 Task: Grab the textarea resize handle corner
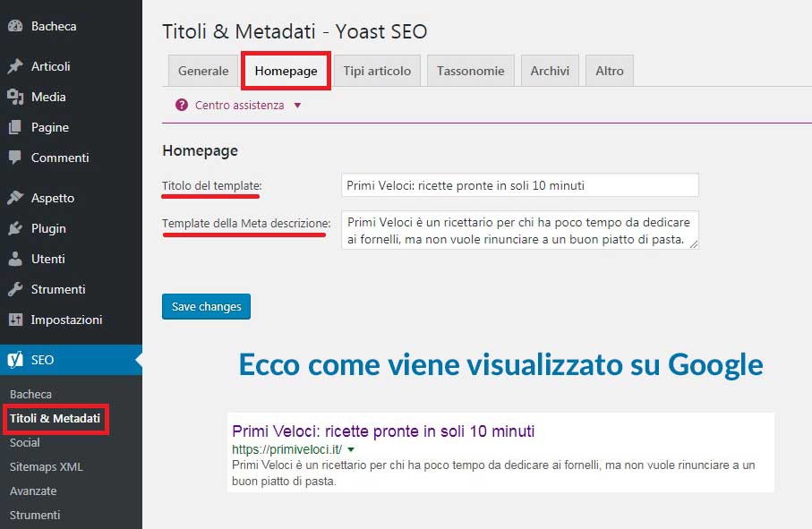694,244
